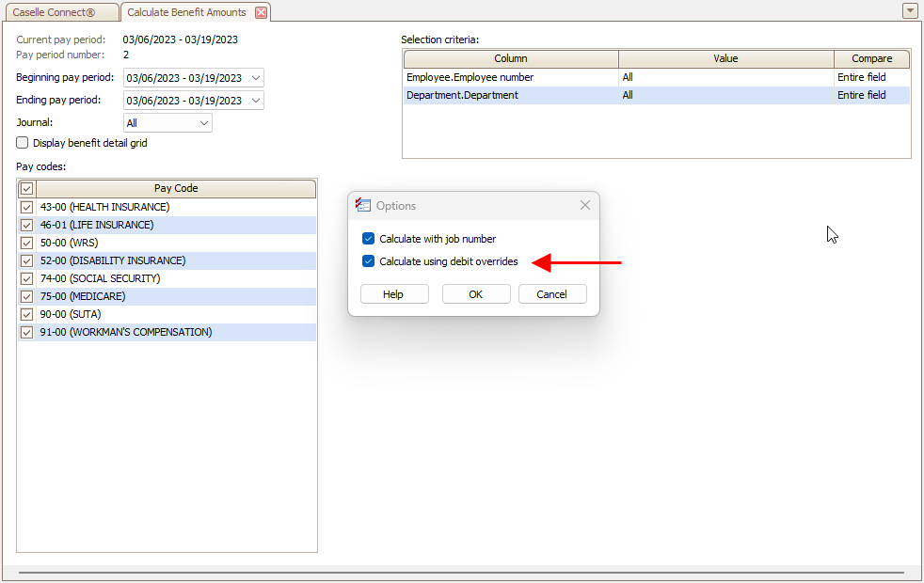924x583 pixels.
Task: Select the 74-00 (SOCIAL SECURITY) row text
Action: [100, 278]
